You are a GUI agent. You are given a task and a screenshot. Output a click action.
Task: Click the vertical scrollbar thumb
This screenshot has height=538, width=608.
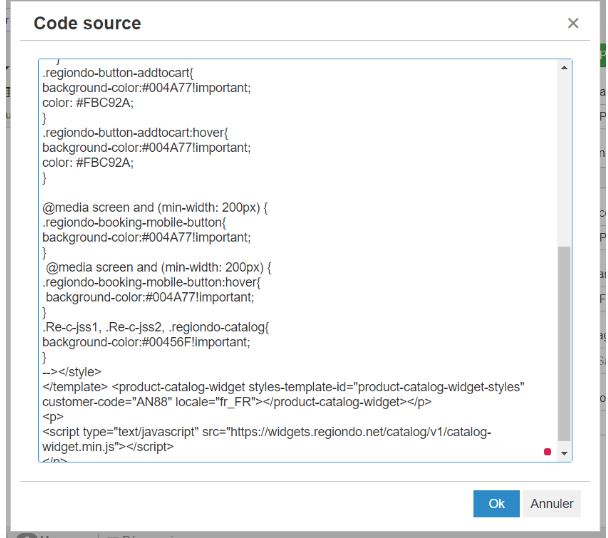click(x=564, y=344)
